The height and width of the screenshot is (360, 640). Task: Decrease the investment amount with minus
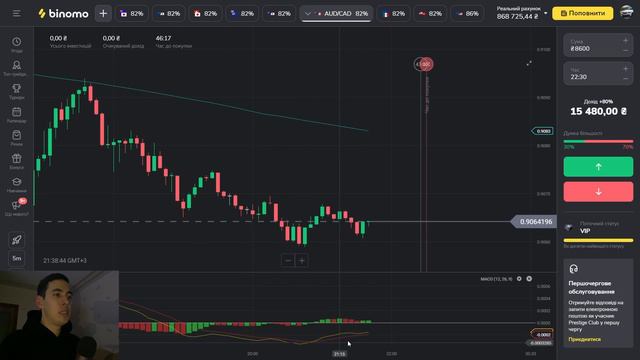point(626,50)
